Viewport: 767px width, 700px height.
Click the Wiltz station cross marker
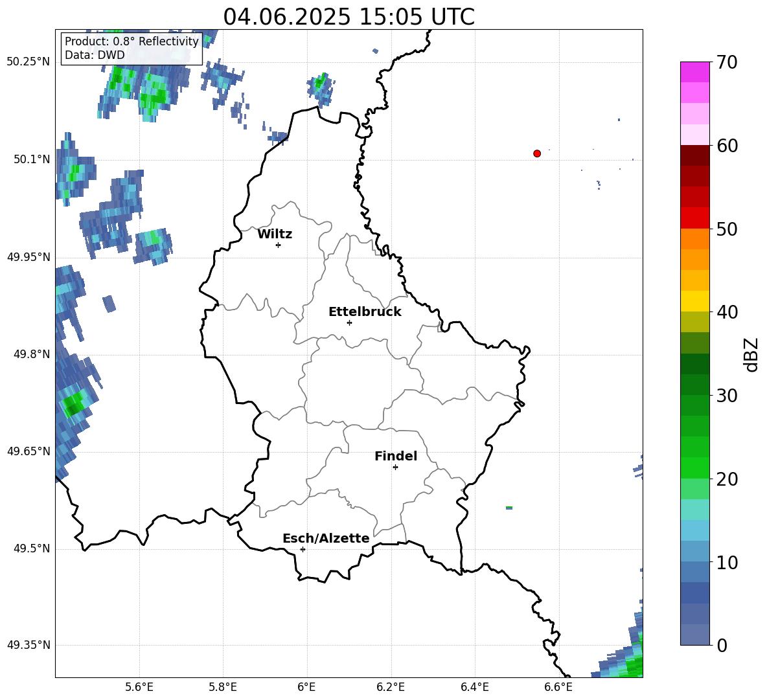(279, 245)
